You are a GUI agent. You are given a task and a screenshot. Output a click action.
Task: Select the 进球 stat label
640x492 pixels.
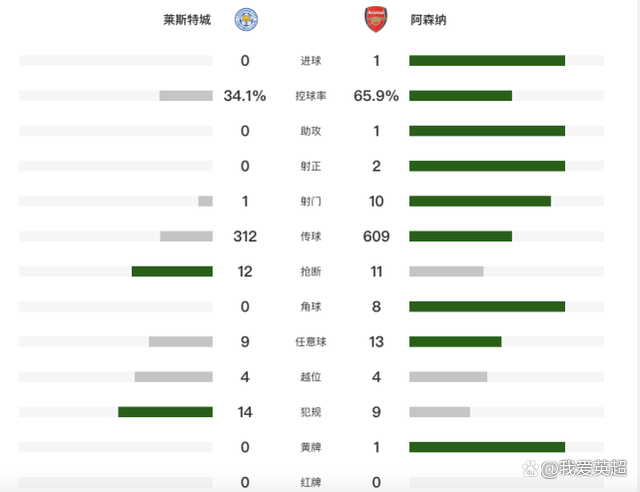[311, 61]
